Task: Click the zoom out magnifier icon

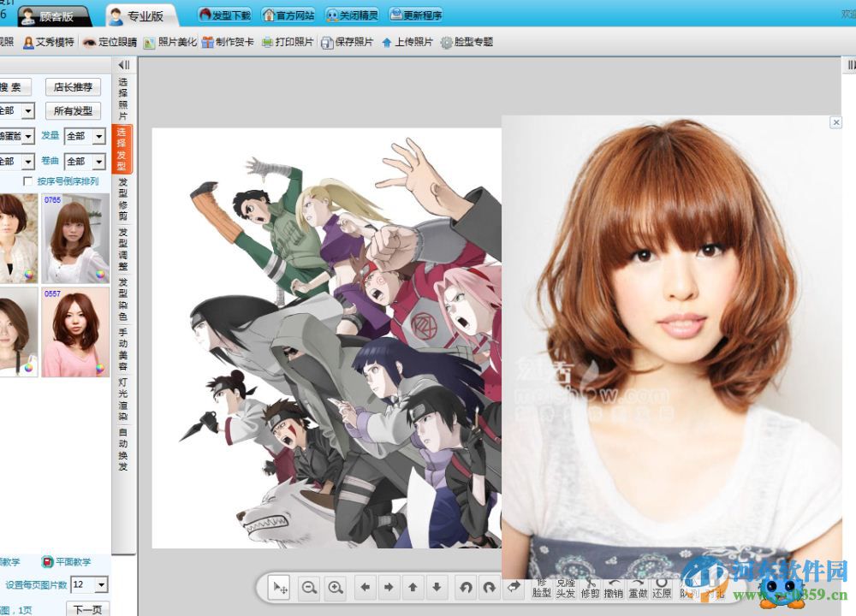Action: click(x=310, y=588)
